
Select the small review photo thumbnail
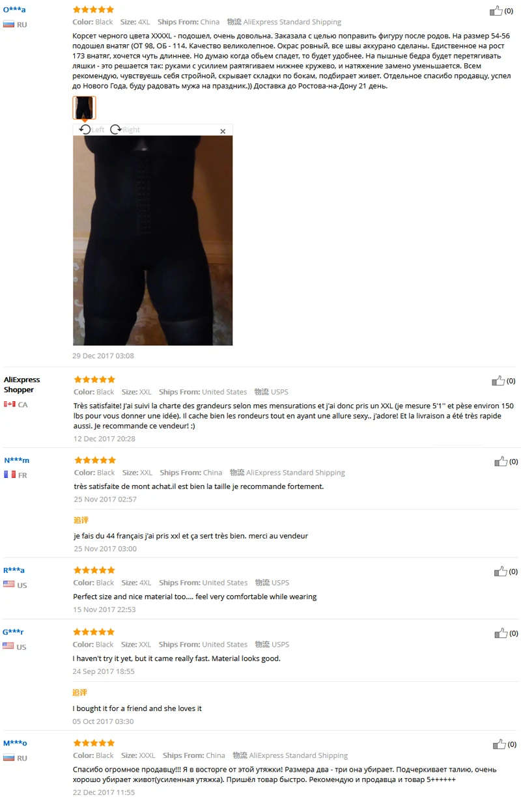coord(84,108)
